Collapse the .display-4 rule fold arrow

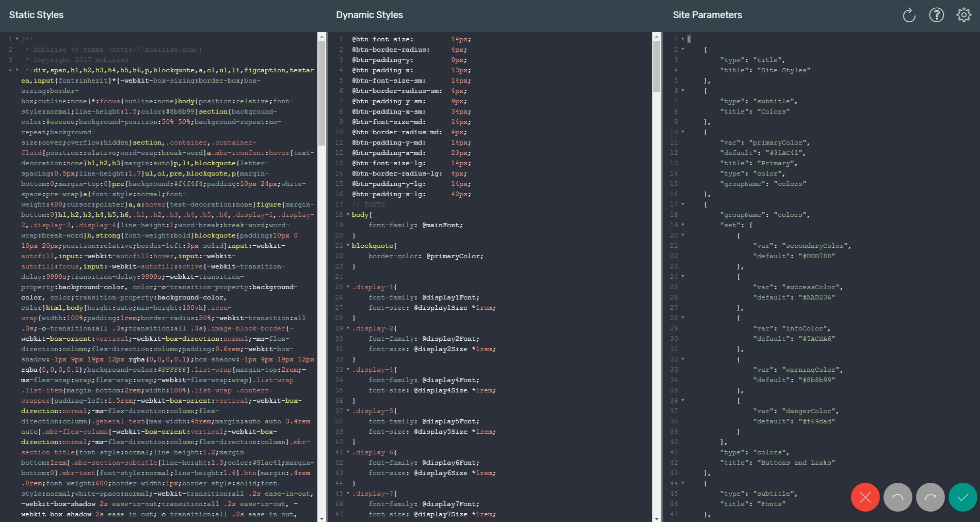[x=347, y=369]
